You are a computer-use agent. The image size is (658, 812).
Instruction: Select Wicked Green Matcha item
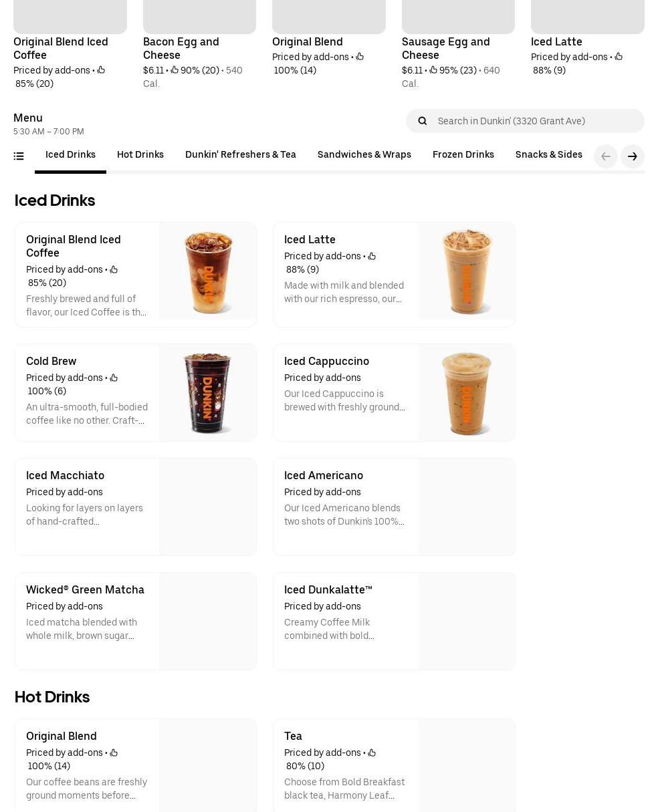[x=136, y=622]
